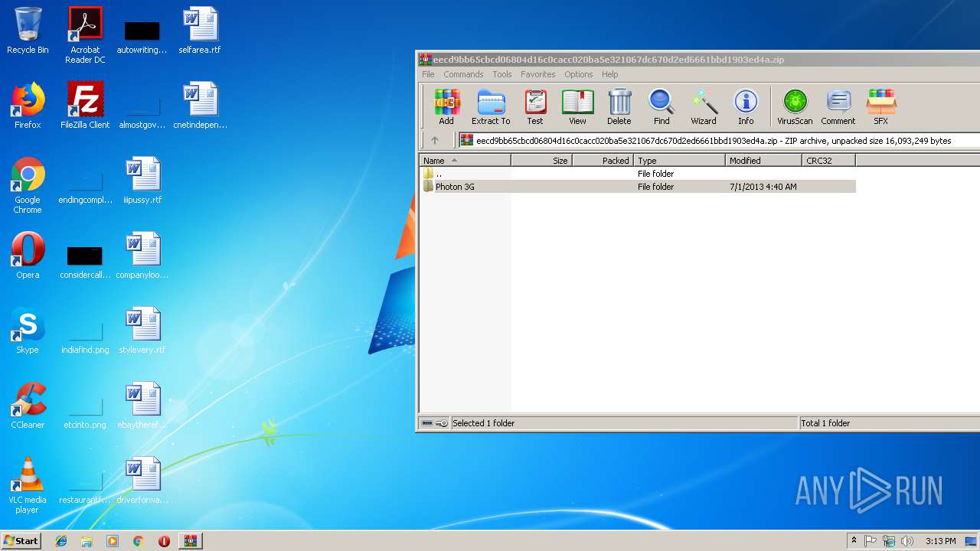This screenshot has height=551, width=980.
Task: Go up one folder level arrow
Action: pyautogui.click(x=435, y=141)
